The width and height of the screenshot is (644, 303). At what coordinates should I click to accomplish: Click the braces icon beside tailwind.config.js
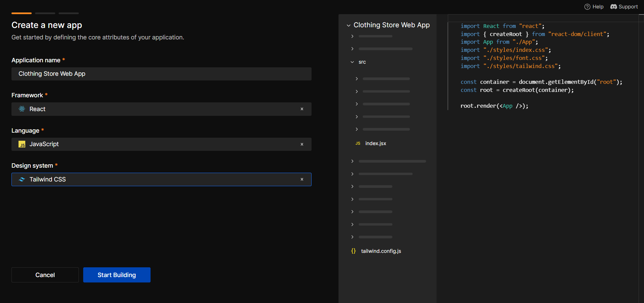pos(353,251)
